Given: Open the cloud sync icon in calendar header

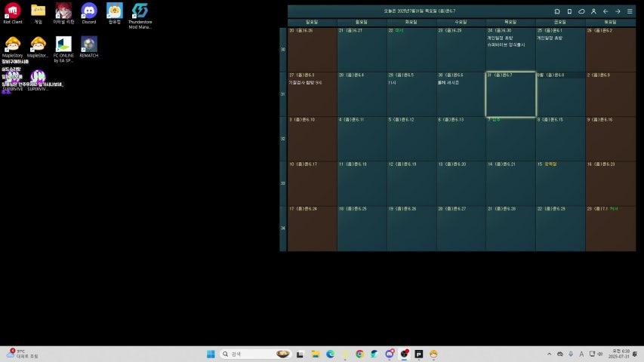Looking at the screenshot, I should click(x=581, y=11).
